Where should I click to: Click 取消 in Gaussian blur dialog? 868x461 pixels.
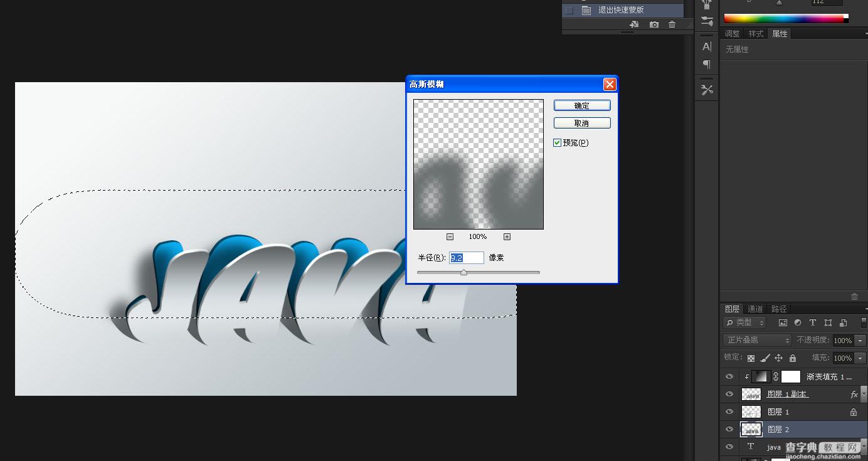pyautogui.click(x=582, y=123)
